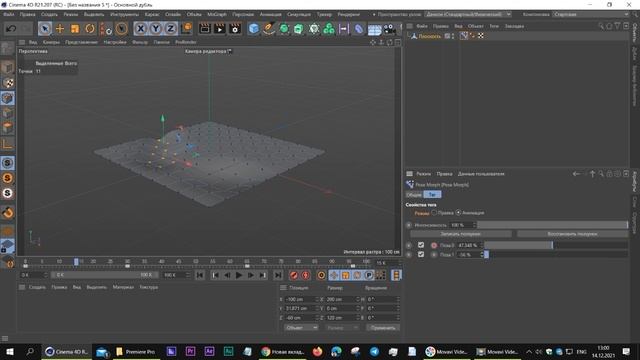Image resolution: width=640 pixels, height=360 pixels.
Task: Click the up arrow in Attribute Manager
Action: tap(592, 174)
